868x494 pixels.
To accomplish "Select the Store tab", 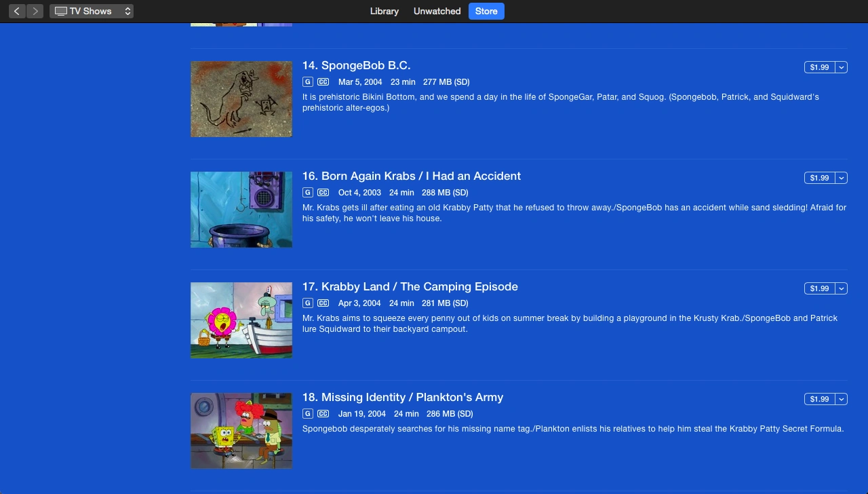I will [486, 11].
